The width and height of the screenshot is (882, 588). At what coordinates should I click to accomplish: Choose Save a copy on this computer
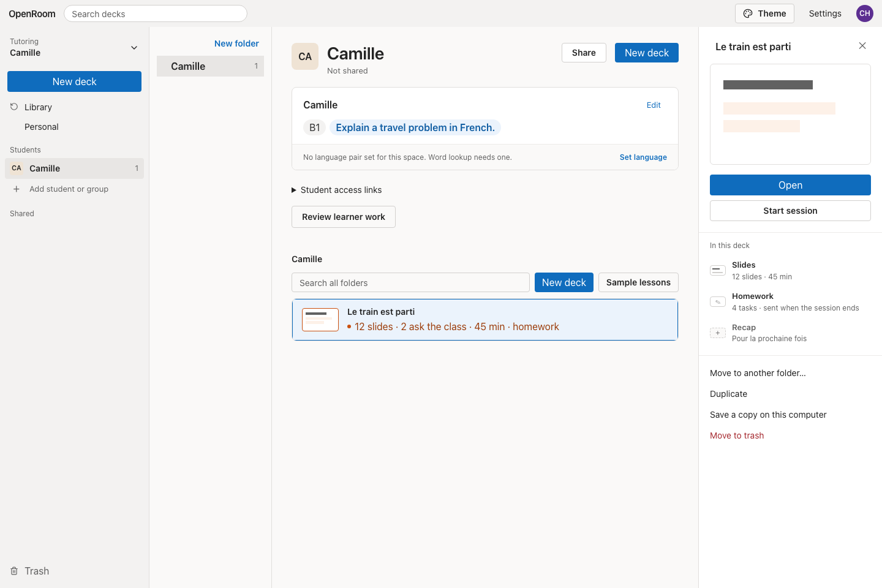768,415
